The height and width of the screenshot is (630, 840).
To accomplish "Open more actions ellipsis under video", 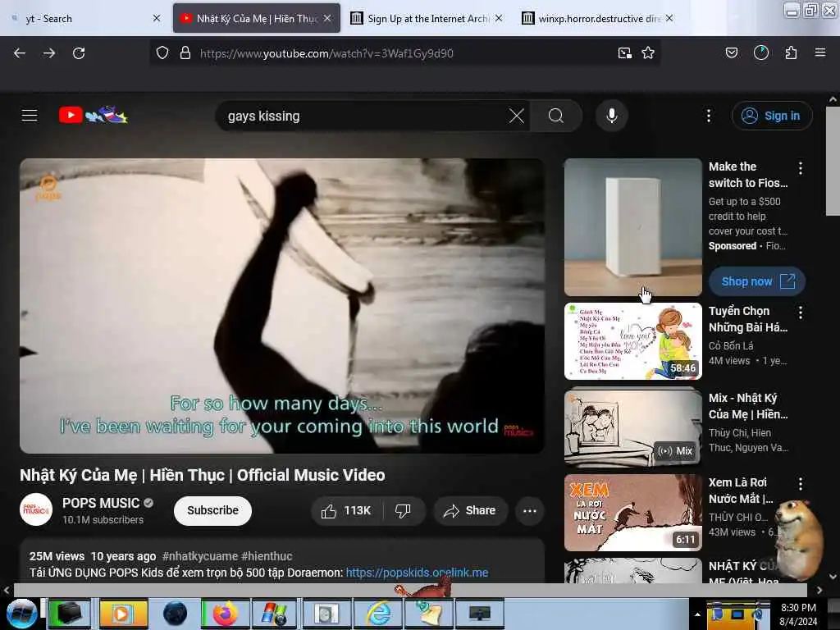I will click(x=530, y=510).
